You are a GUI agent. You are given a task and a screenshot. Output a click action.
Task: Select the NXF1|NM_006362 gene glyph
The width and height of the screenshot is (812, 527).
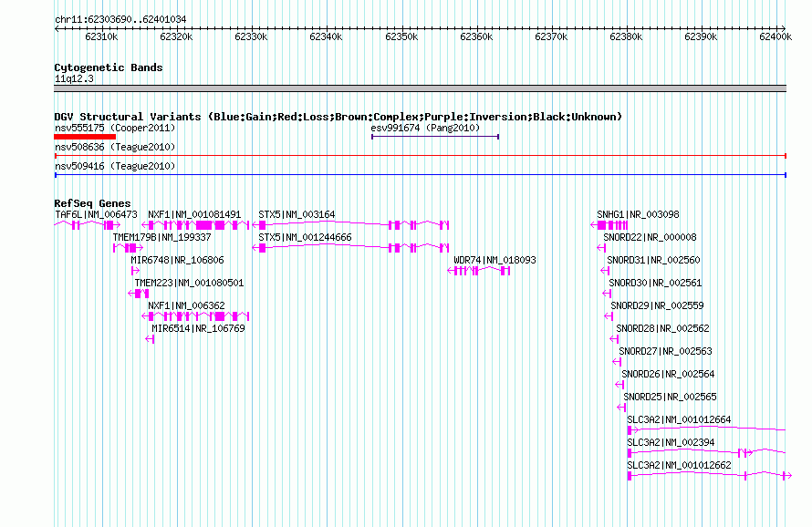196,315
